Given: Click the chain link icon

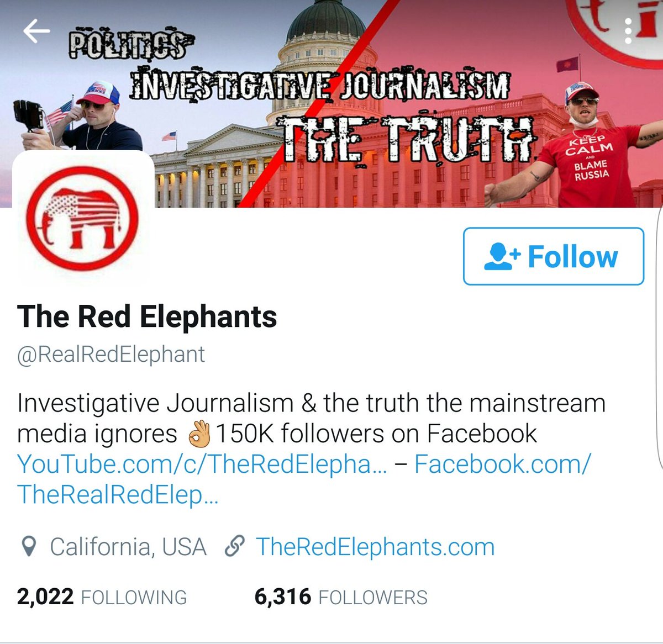Looking at the screenshot, I should (235, 547).
